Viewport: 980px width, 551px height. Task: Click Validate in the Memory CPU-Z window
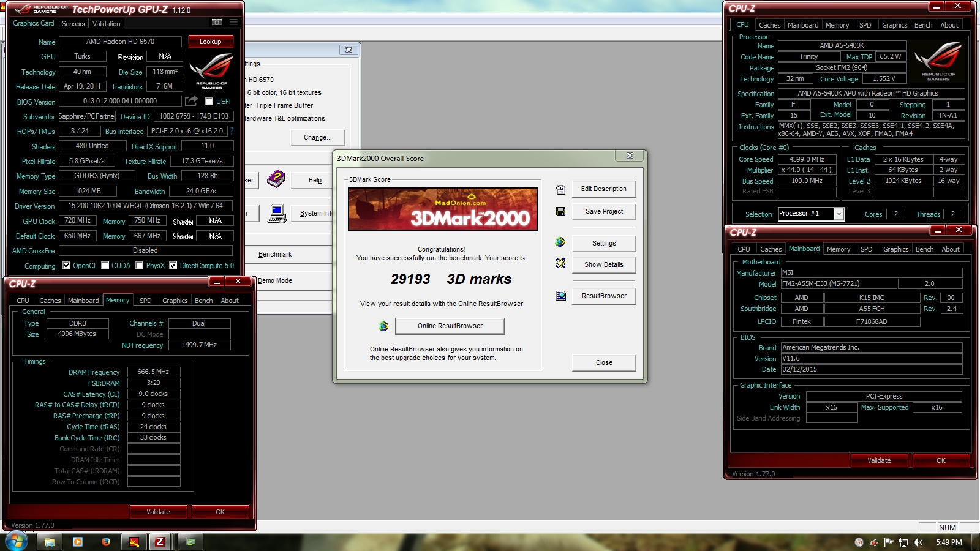(x=158, y=512)
